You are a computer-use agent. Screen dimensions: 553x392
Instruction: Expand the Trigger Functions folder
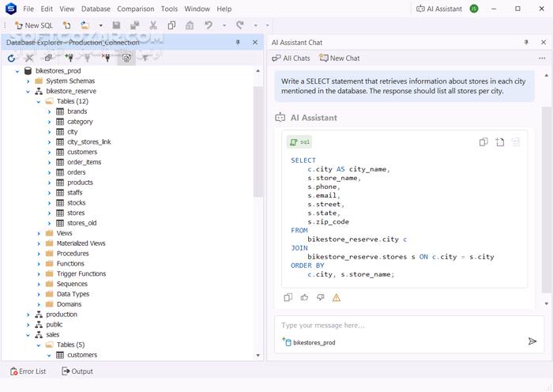39,274
